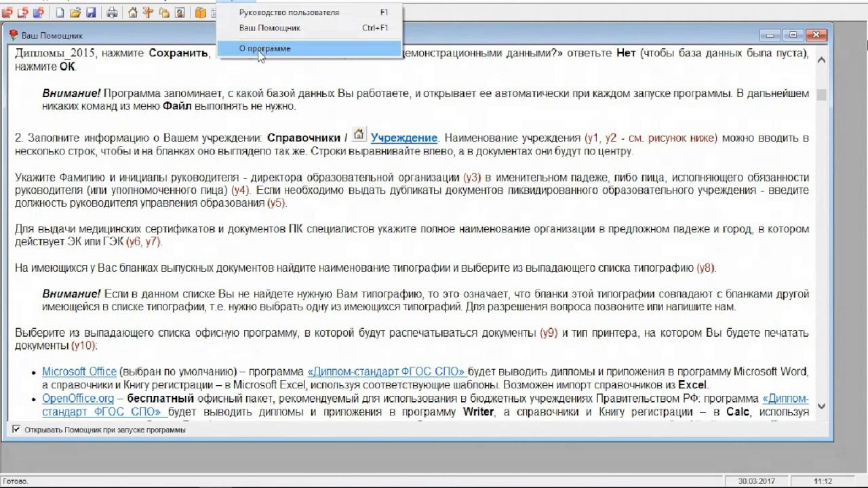Save with the floppy disk icon
Screen dimensions: 868x488
(91, 13)
